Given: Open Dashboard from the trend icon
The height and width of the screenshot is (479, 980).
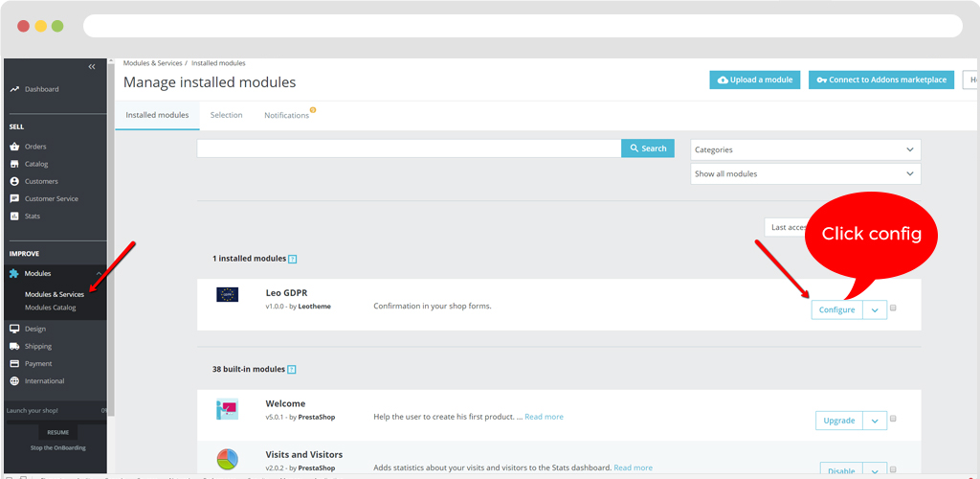Looking at the screenshot, I should (x=14, y=89).
